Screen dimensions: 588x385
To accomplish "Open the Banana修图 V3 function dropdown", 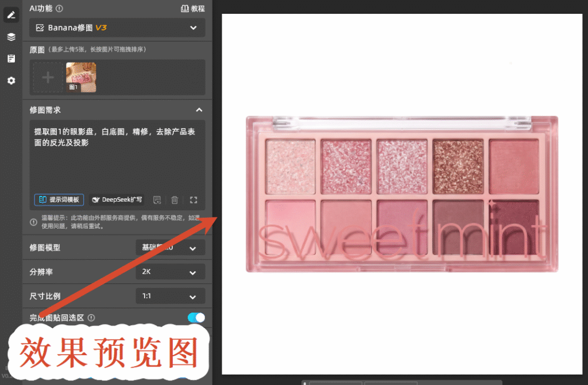I will point(117,28).
